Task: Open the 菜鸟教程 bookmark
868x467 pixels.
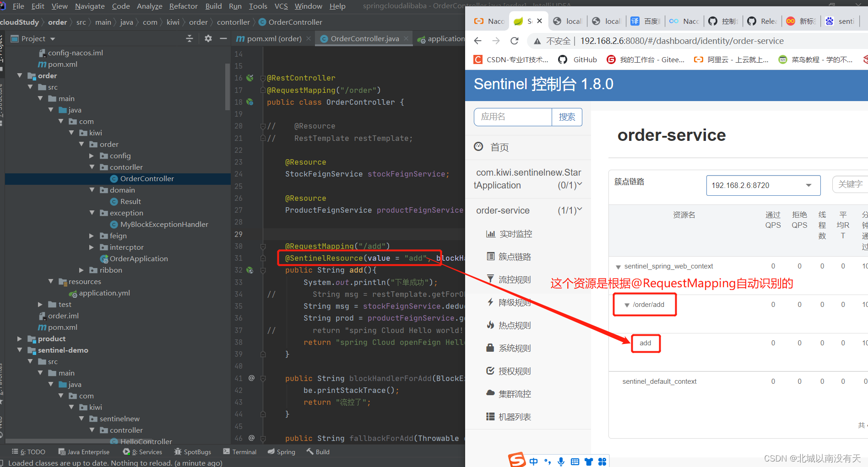Action: click(816, 59)
